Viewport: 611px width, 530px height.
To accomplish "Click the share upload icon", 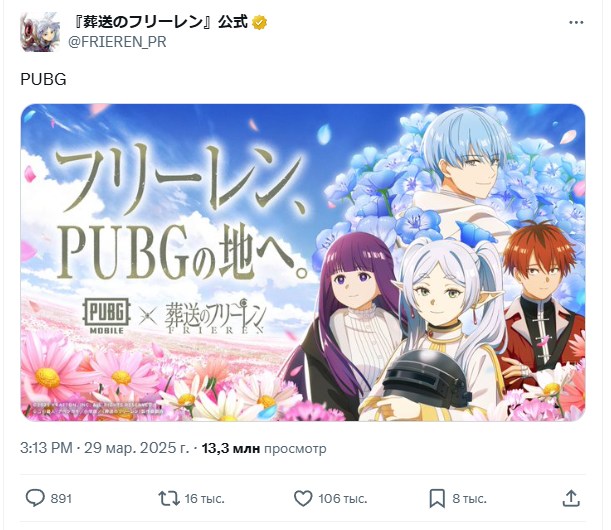I will click(x=571, y=498).
